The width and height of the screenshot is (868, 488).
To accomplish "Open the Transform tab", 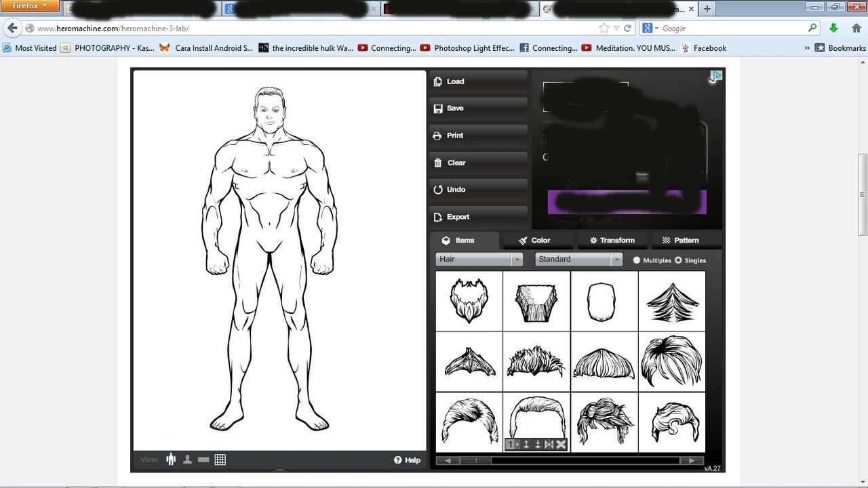I will point(612,241).
